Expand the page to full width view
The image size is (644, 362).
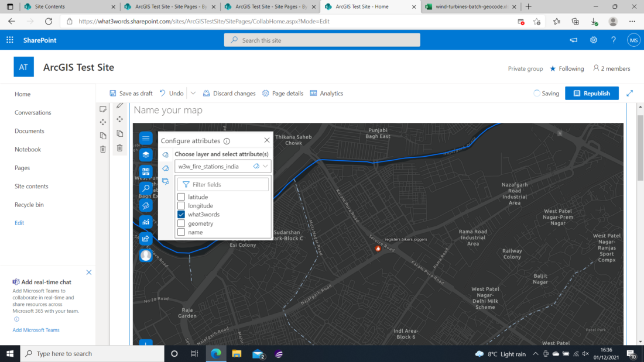click(x=629, y=93)
